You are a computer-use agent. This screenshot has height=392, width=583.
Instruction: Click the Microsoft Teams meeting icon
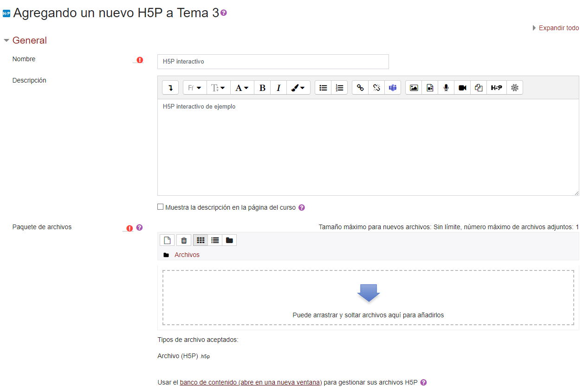(x=393, y=88)
